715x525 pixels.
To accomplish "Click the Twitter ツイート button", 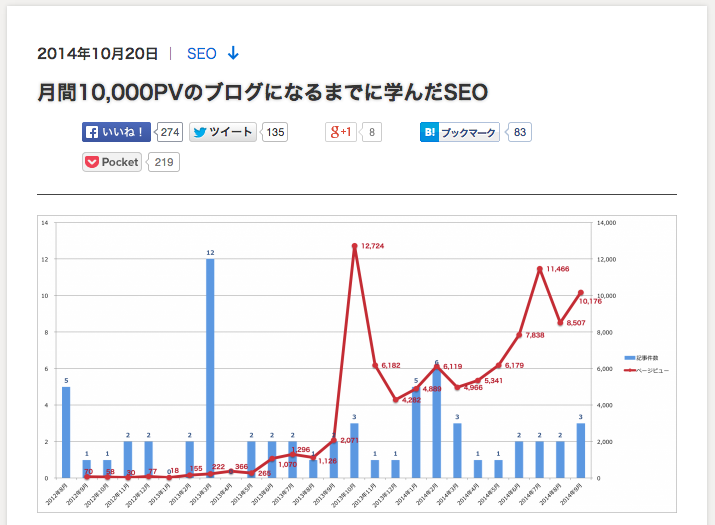I will click(x=223, y=132).
